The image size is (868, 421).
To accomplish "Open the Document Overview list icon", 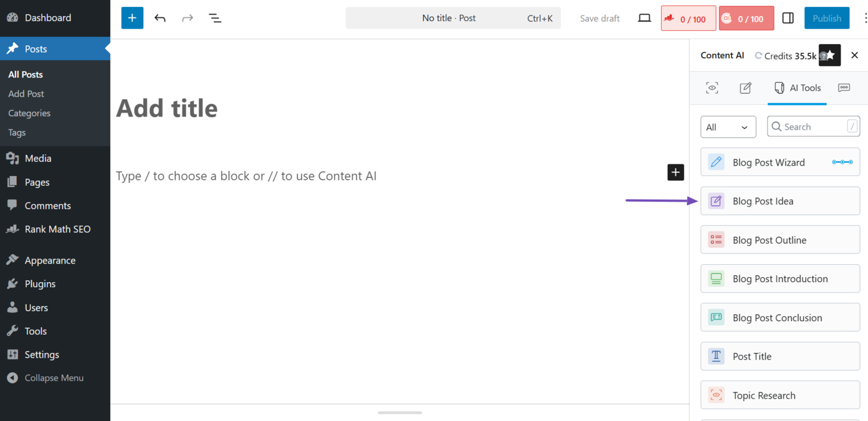I will pos(215,17).
